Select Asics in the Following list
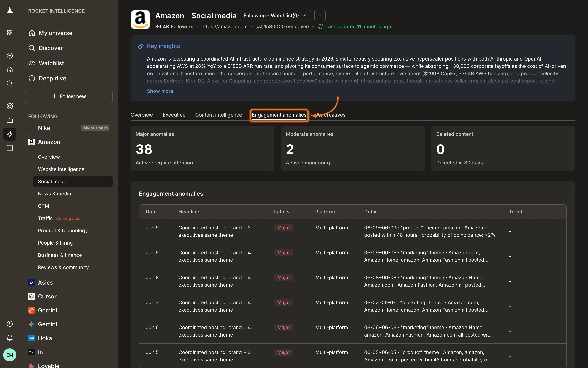This screenshot has width=588, height=368. pyautogui.click(x=45, y=283)
